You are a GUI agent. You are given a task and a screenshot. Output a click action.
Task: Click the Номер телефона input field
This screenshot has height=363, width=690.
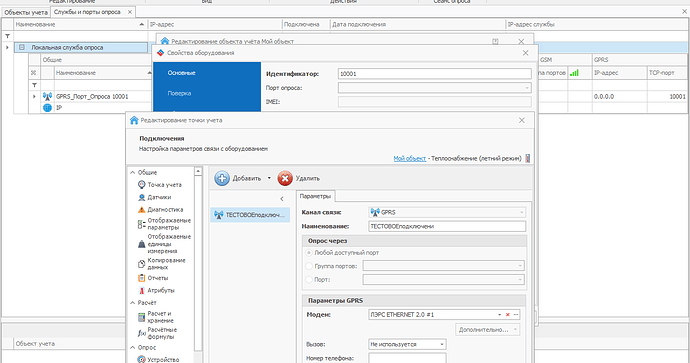coord(407,358)
